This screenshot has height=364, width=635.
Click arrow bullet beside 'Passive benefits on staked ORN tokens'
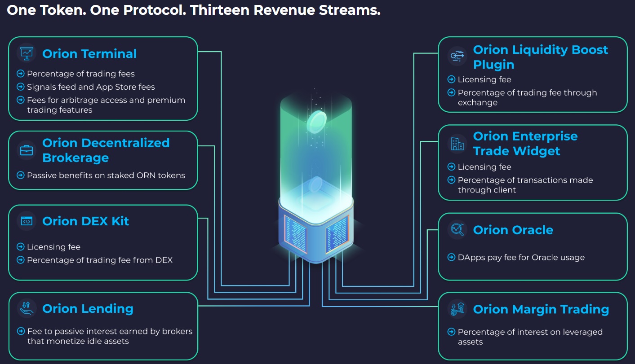pyautogui.click(x=20, y=175)
